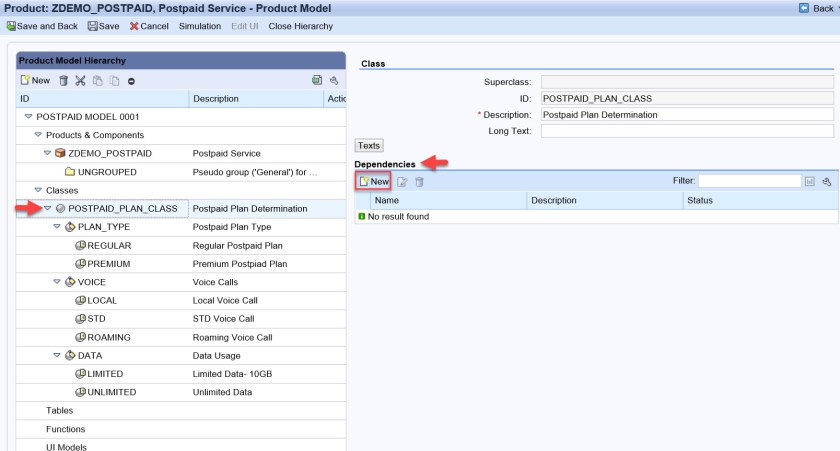The image size is (840, 451).
Task: Sort dependencies by Status column
Action: coord(760,200)
